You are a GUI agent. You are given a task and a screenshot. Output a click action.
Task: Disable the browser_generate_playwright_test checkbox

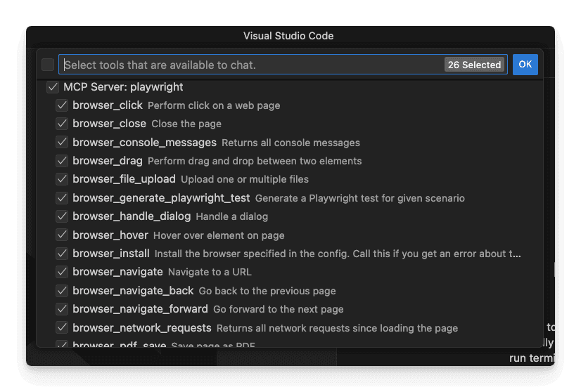[62, 198]
